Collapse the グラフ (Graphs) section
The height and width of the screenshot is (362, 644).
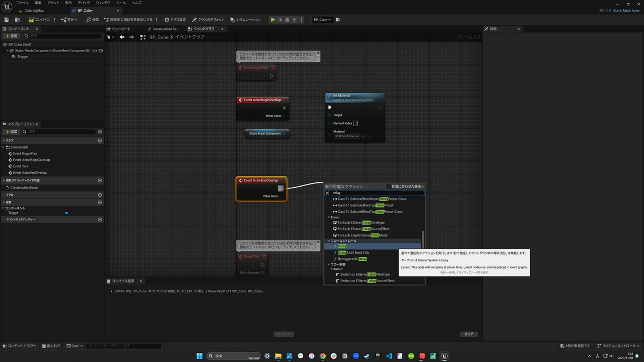3,141
